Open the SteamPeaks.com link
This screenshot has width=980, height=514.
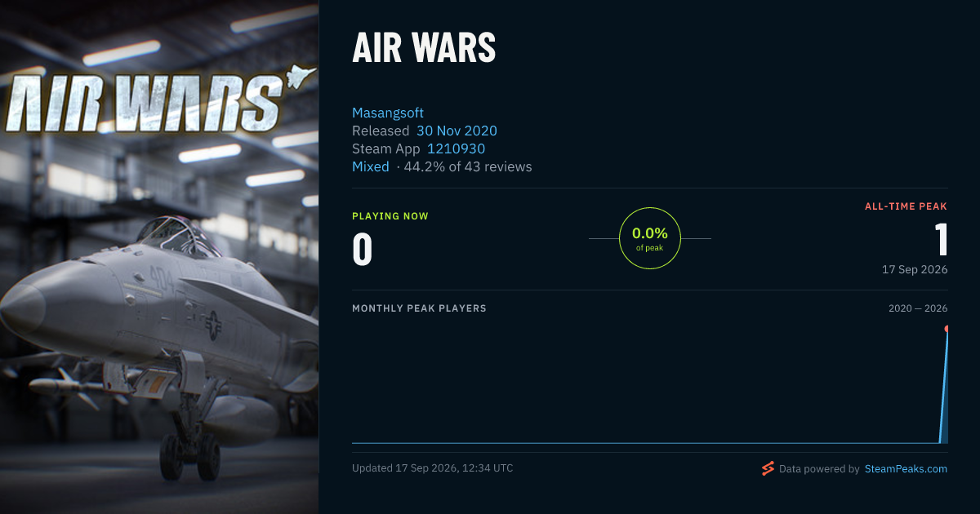click(x=906, y=469)
